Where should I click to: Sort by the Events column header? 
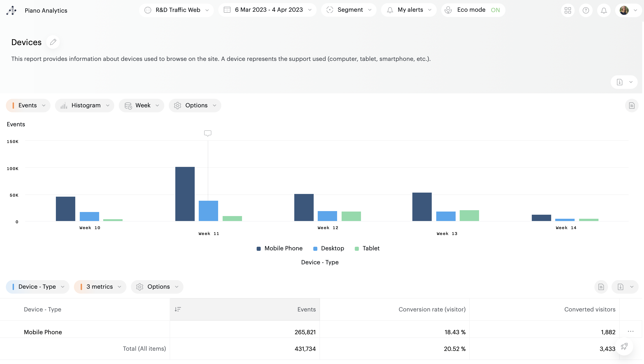[x=306, y=309]
